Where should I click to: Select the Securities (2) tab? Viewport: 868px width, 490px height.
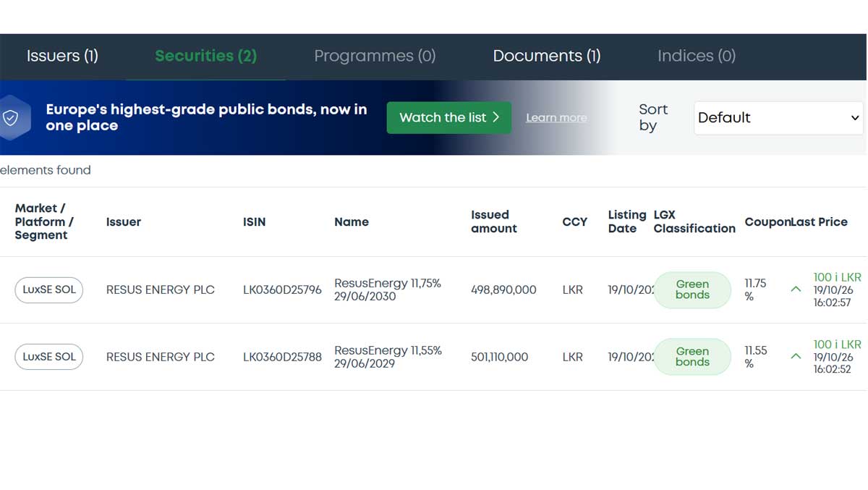[x=205, y=56]
